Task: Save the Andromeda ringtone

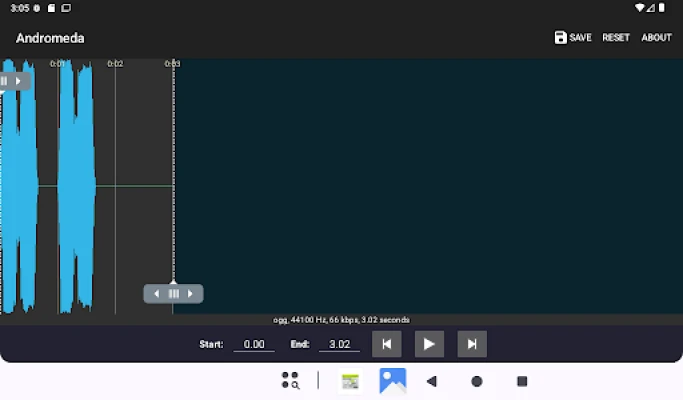Action: 572,38
